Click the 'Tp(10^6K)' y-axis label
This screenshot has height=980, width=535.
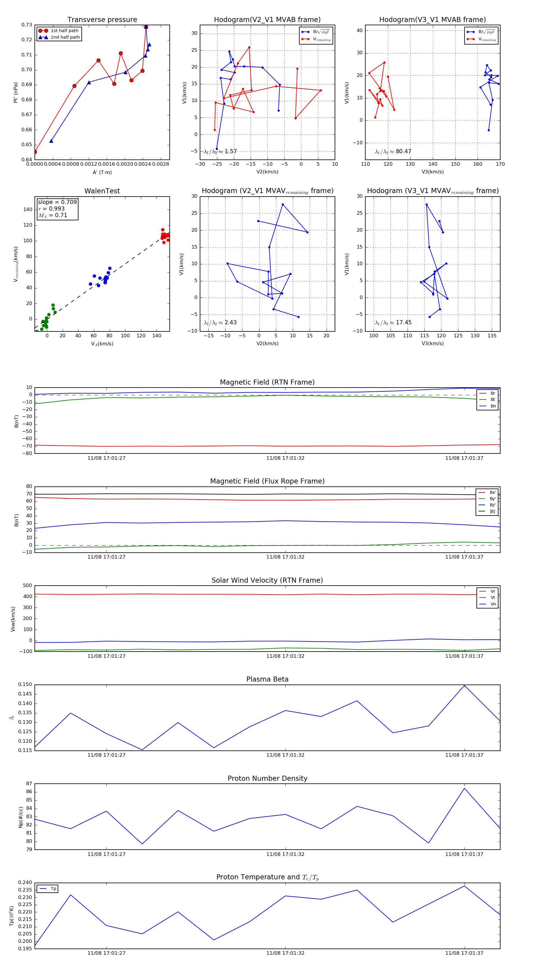click(11, 916)
